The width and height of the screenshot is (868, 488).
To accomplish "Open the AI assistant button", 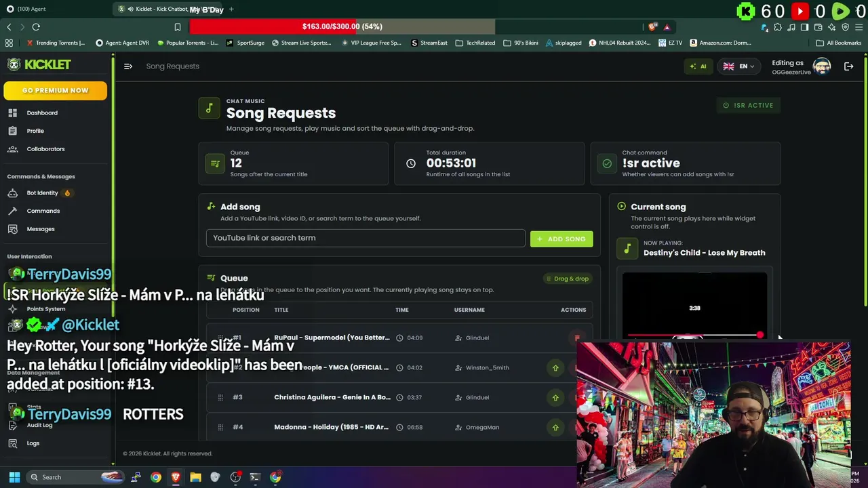I will click(698, 66).
